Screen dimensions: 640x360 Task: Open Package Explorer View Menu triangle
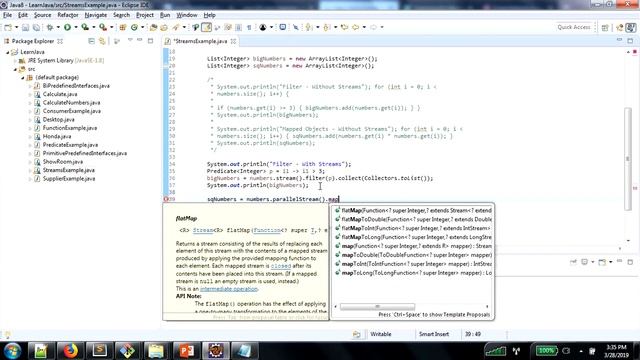coord(130,40)
